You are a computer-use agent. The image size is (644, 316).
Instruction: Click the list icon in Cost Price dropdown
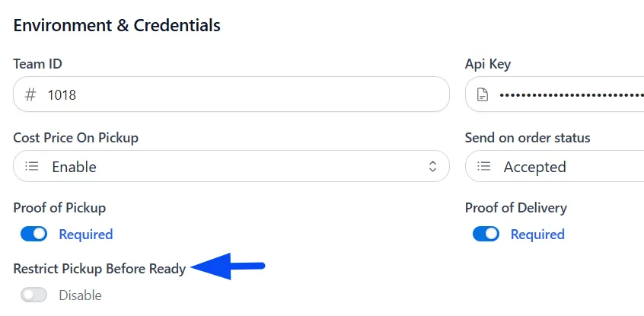click(x=32, y=167)
